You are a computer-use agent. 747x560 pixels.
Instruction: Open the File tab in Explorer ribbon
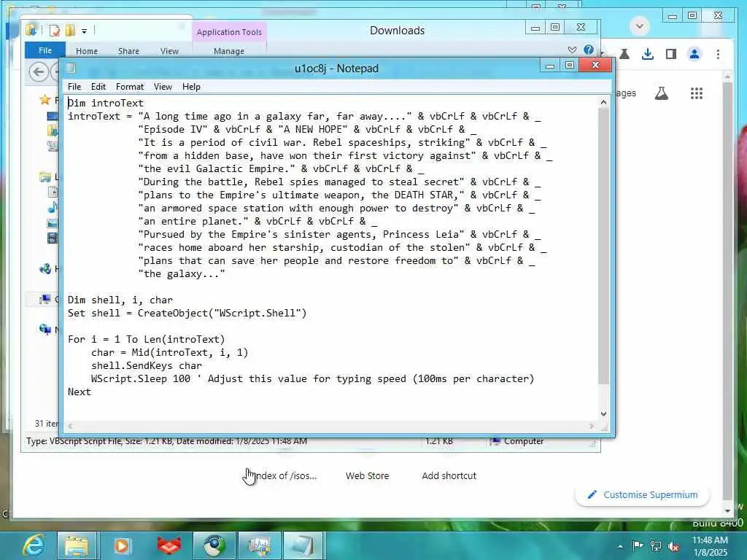tap(45, 50)
